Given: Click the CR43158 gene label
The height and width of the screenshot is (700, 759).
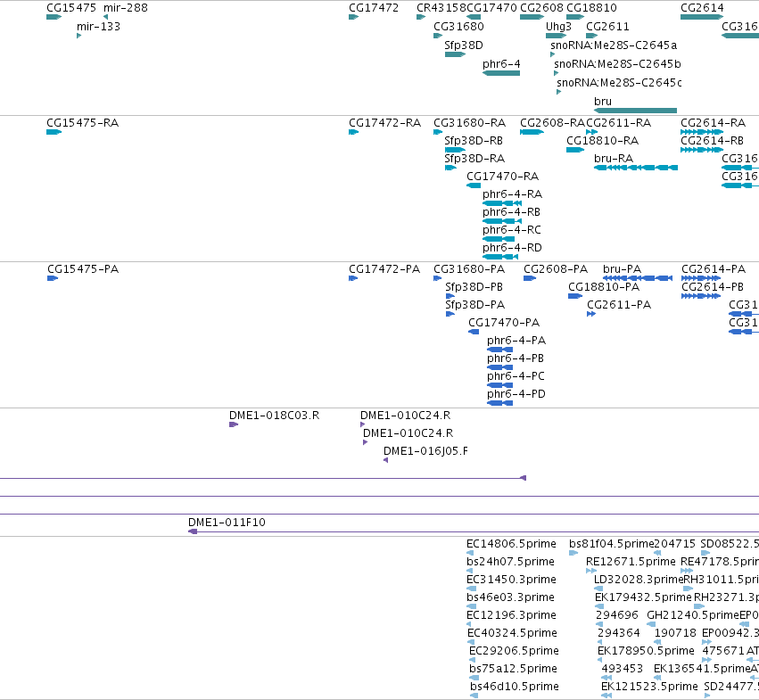Looking at the screenshot, I should [441, 8].
